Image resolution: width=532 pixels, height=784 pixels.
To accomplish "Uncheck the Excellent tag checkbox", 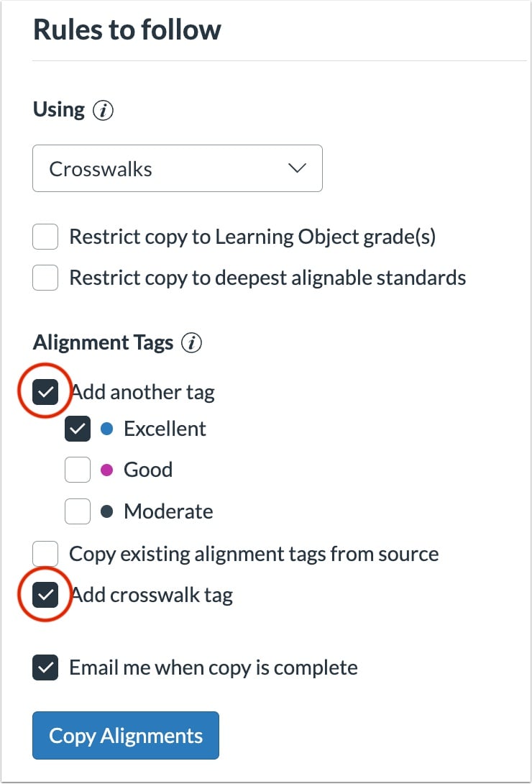I will [x=78, y=429].
